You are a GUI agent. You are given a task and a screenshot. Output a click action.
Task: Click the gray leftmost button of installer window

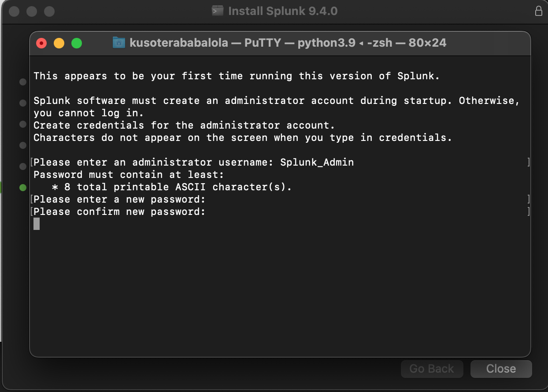(14, 11)
